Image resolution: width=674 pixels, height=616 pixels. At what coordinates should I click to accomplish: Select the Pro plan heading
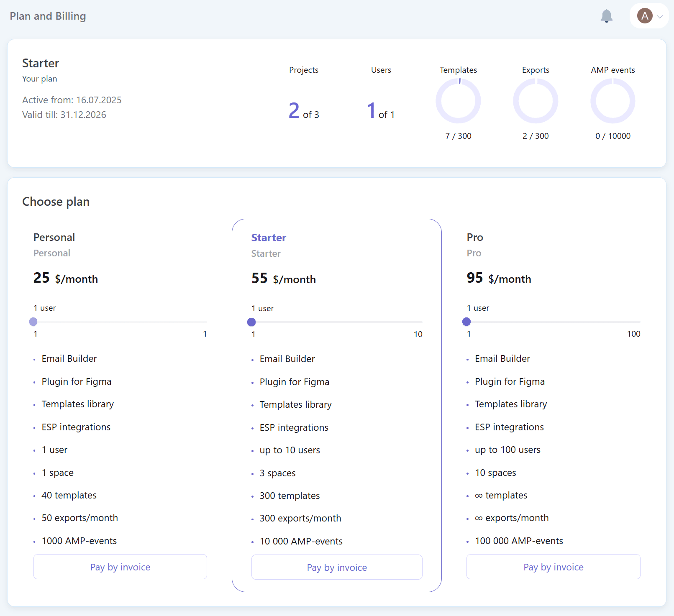tap(475, 237)
